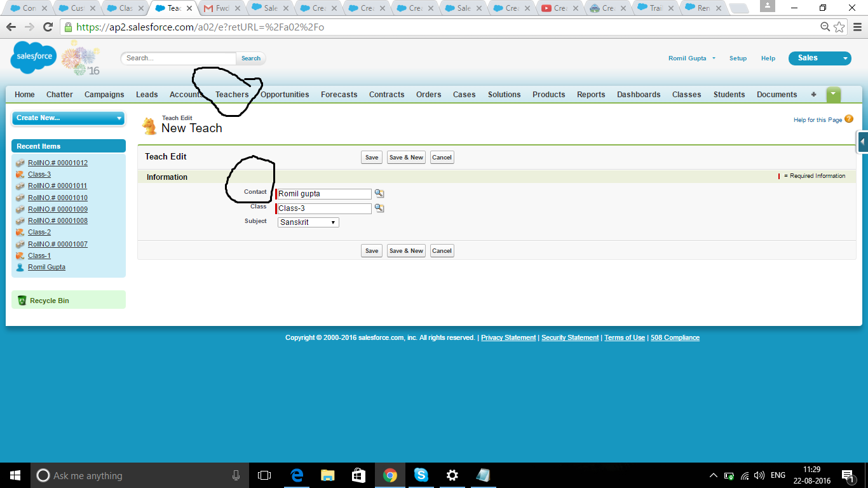Open the Setup link
868x488 pixels.
click(x=738, y=58)
